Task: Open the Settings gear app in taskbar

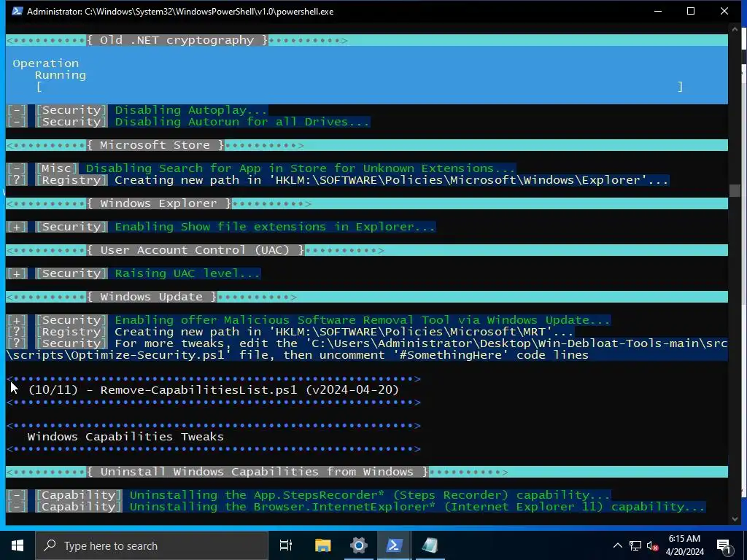Action: tap(358, 545)
